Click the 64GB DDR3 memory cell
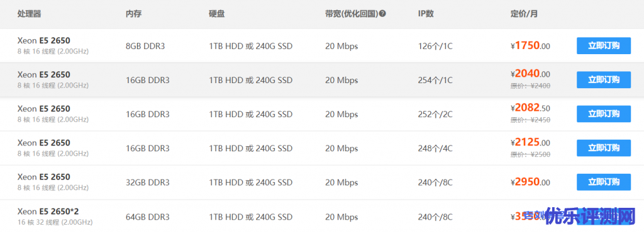 point(147,217)
